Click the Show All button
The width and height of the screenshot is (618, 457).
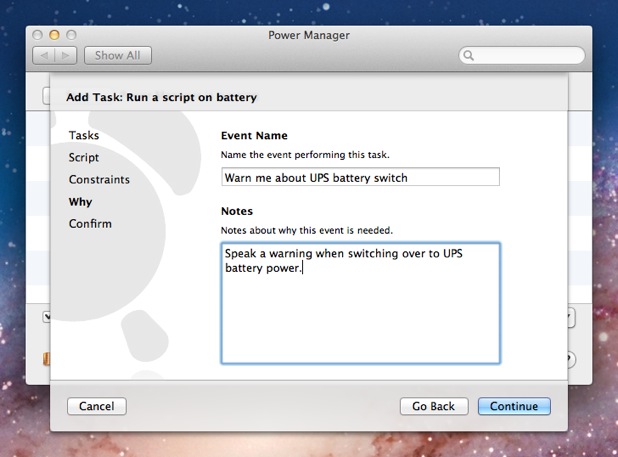coord(117,56)
